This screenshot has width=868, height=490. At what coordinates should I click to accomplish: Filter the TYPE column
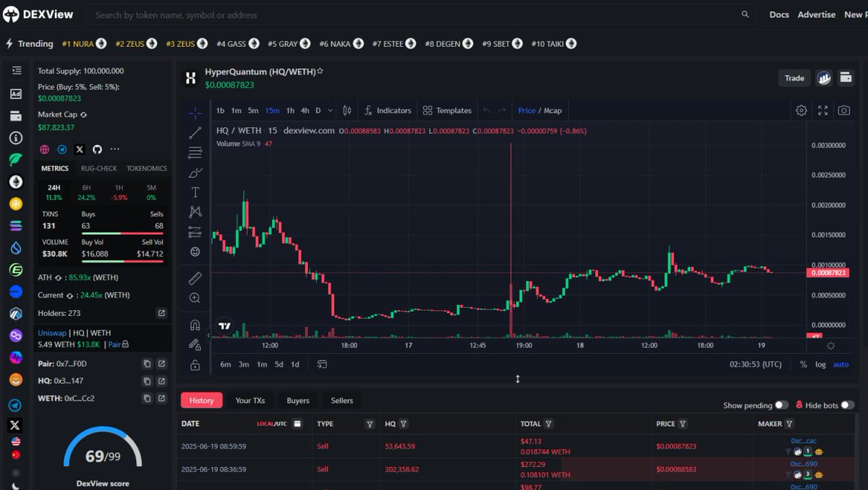tap(370, 424)
